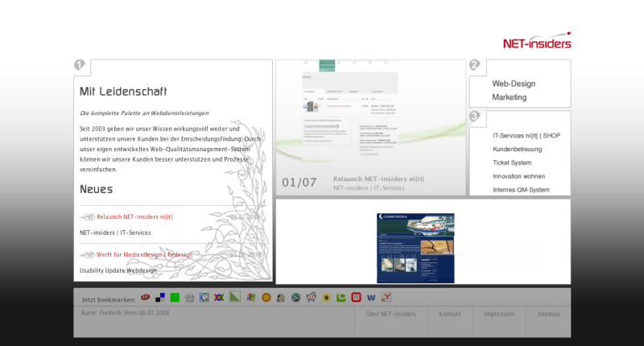Image resolution: width=644 pixels, height=346 pixels.
Task: Click the multicolored rings bookmark icon
Action: (219, 298)
